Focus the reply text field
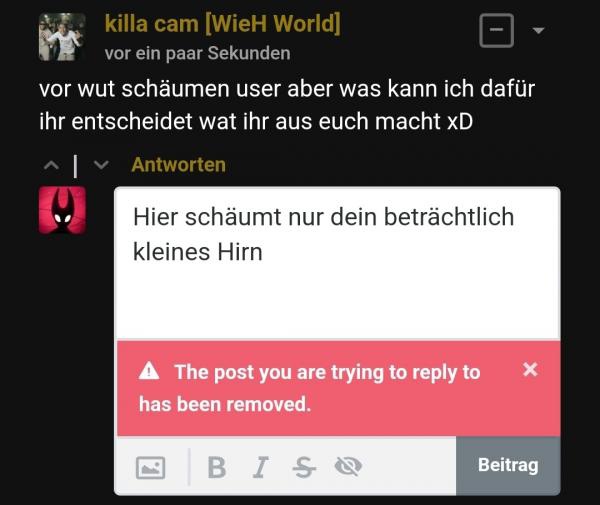The width and height of the screenshot is (600, 505). (338, 263)
